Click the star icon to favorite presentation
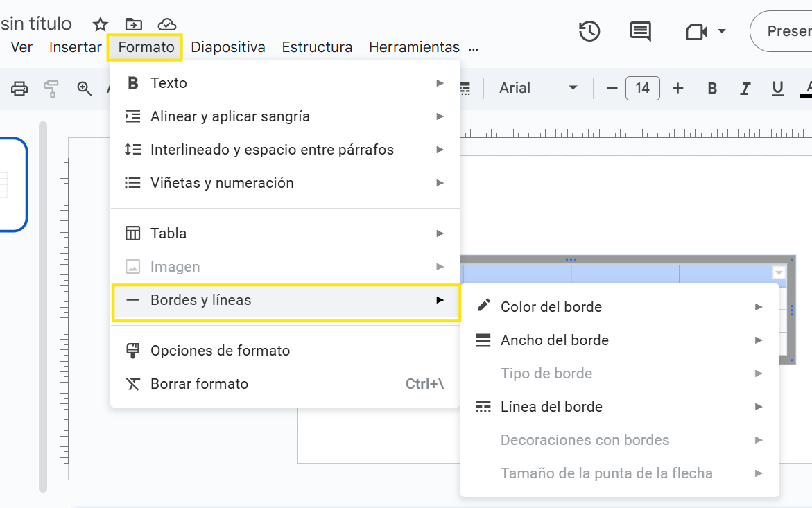 click(x=101, y=25)
